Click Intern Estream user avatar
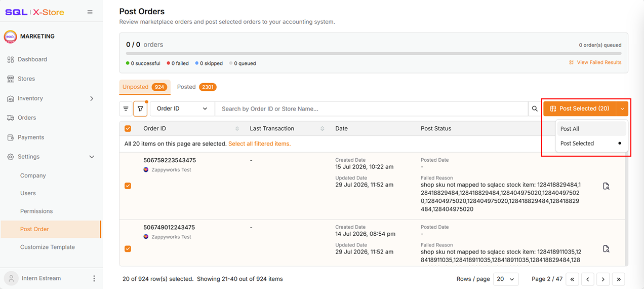644x289 pixels. point(11,278)
